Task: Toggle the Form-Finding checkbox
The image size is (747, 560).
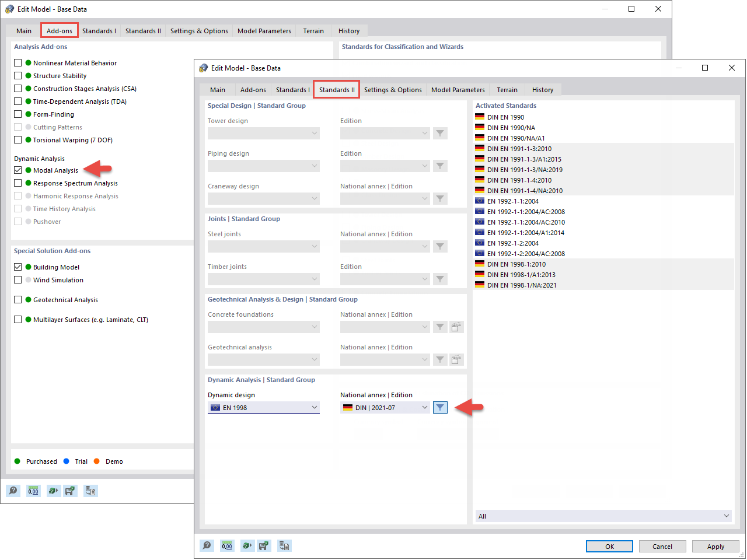Action: click(x=18, y=114)
